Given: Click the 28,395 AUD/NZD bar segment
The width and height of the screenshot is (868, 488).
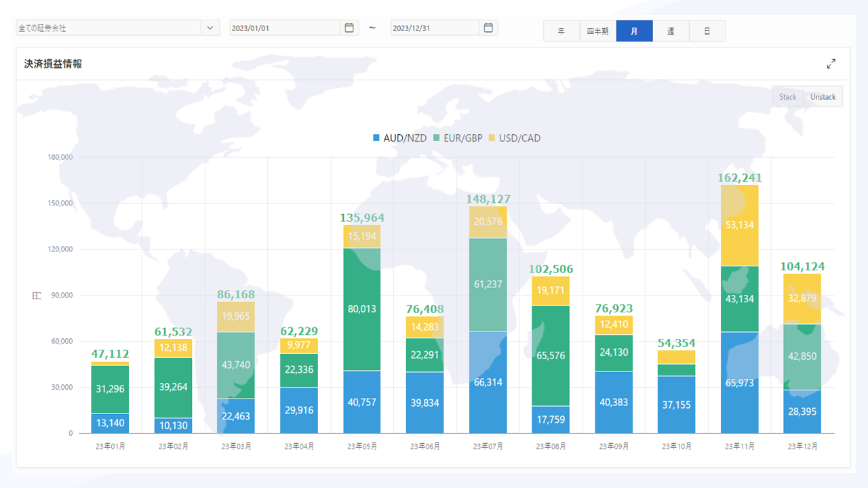Looking at the screenshot, I should 802,411.
